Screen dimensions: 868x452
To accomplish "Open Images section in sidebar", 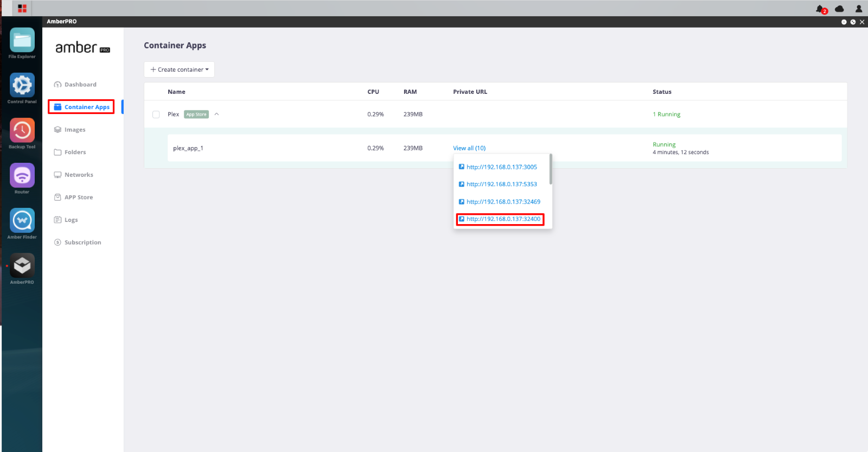I will [x=70, y=130].
